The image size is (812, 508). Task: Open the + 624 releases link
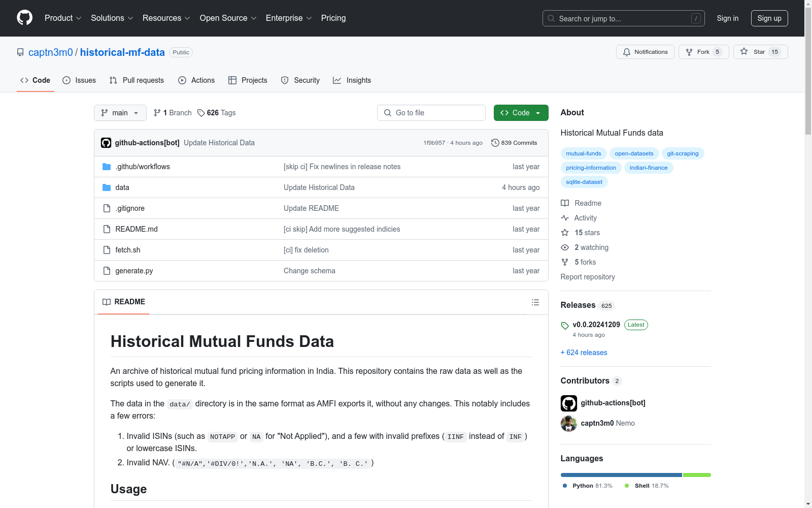tap(584, 353)
